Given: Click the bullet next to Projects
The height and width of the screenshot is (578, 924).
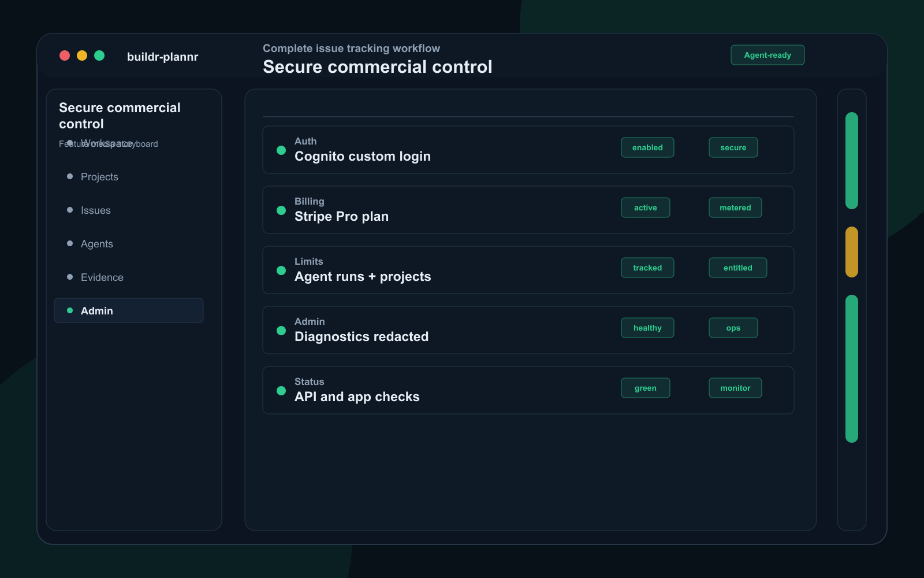Looking at the screenshot, I should [70, 176].
